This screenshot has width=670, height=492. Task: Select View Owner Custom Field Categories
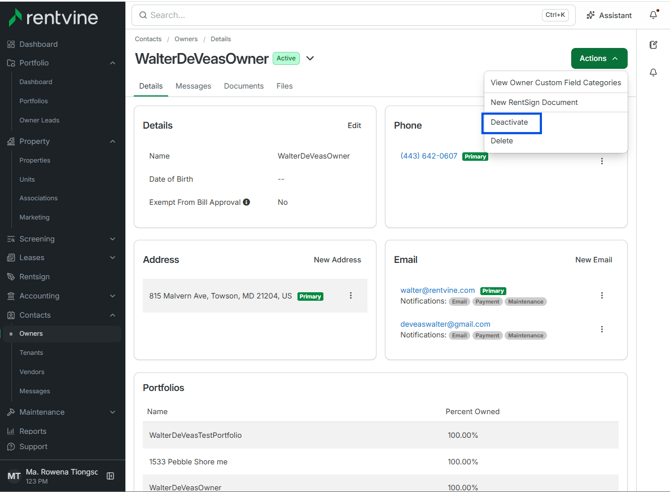point(555,82)
